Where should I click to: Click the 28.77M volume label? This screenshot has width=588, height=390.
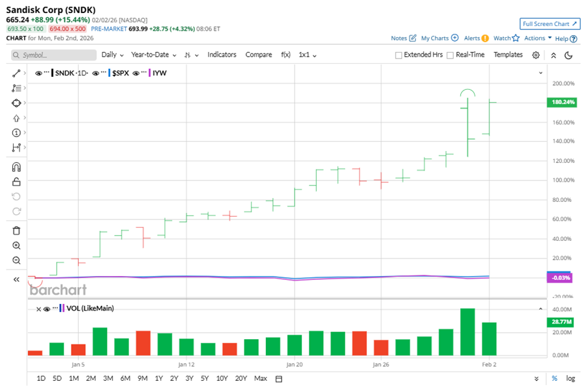(561, 322)
